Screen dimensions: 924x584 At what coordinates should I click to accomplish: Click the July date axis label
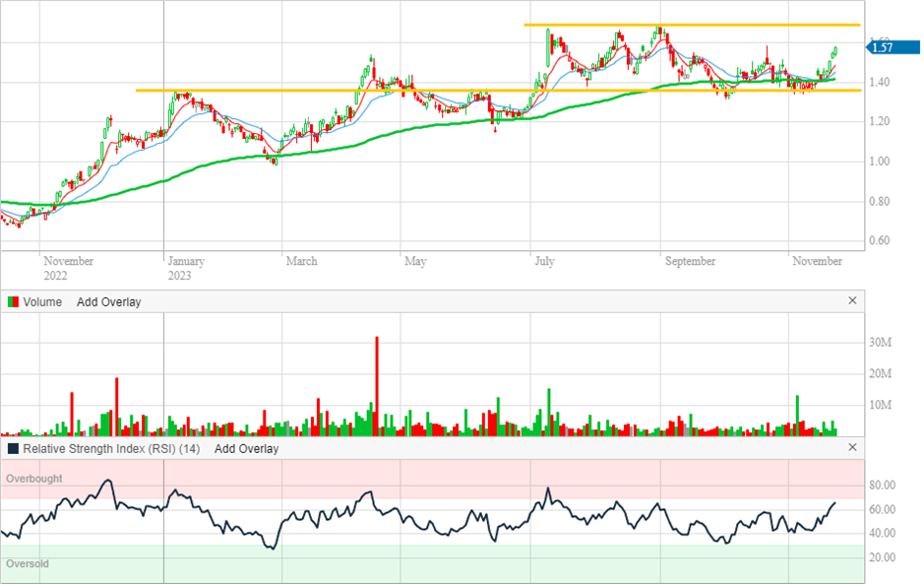[544, 262]
